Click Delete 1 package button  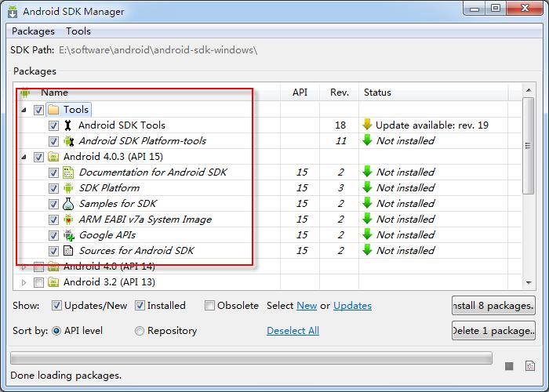click(493, 331)
